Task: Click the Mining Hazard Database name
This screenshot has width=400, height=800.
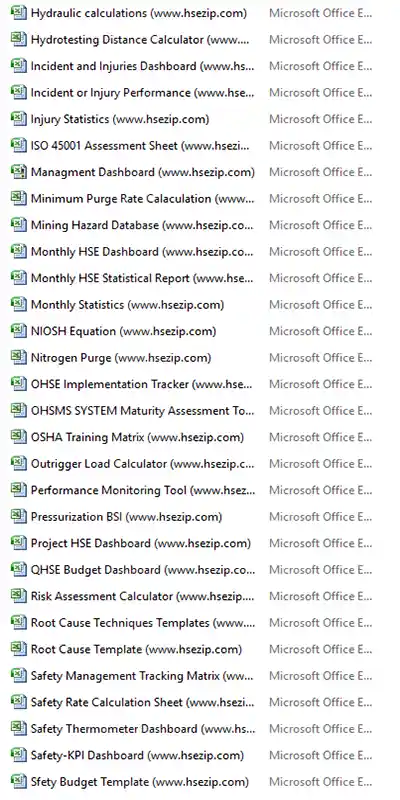Action: tap(142, 226)
